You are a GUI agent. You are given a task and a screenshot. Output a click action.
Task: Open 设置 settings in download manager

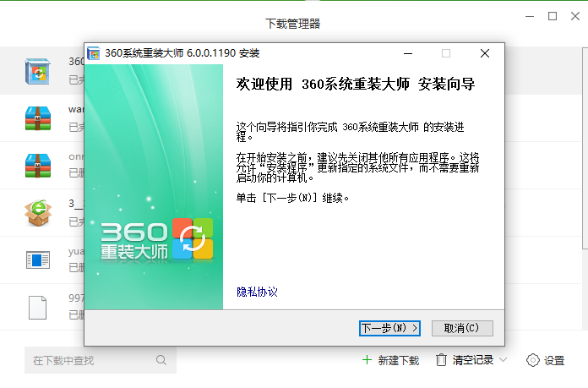pyautogui.click(x=546, y=361)
